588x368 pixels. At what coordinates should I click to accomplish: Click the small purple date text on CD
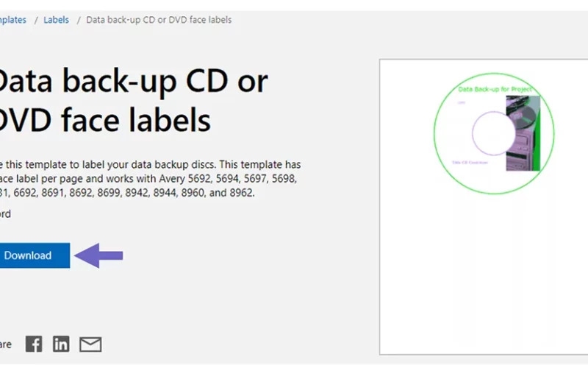click(x=462, y=102)
